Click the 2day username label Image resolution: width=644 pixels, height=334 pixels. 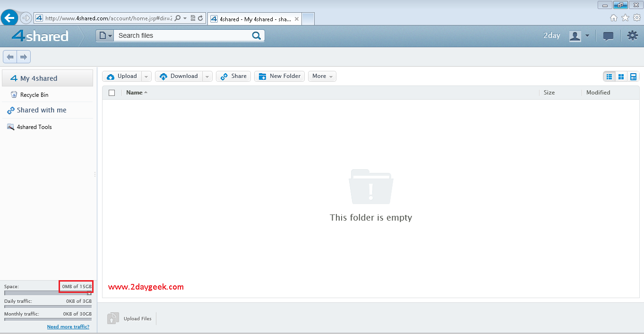(x=551, y=35)
